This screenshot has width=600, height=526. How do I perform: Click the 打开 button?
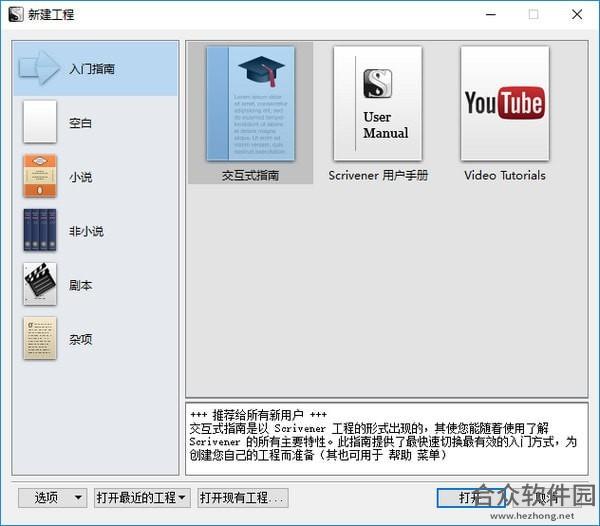pyautogui.click(x=471, y=498)
